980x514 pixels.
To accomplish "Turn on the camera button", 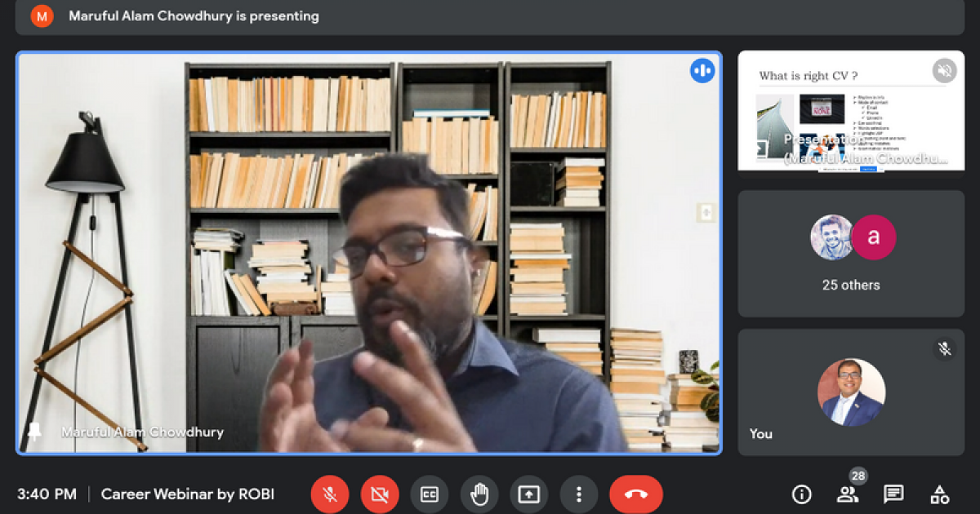I will [380, 494].
